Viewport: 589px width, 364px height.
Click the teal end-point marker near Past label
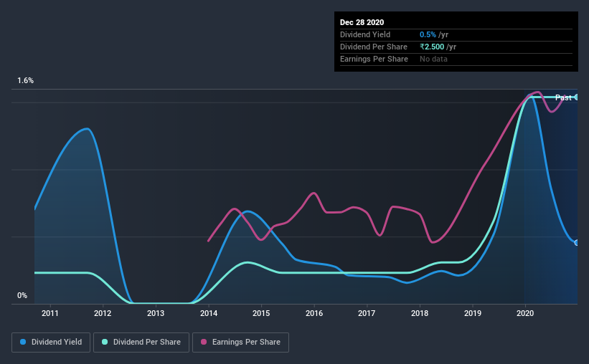click(x=577, y=97)
